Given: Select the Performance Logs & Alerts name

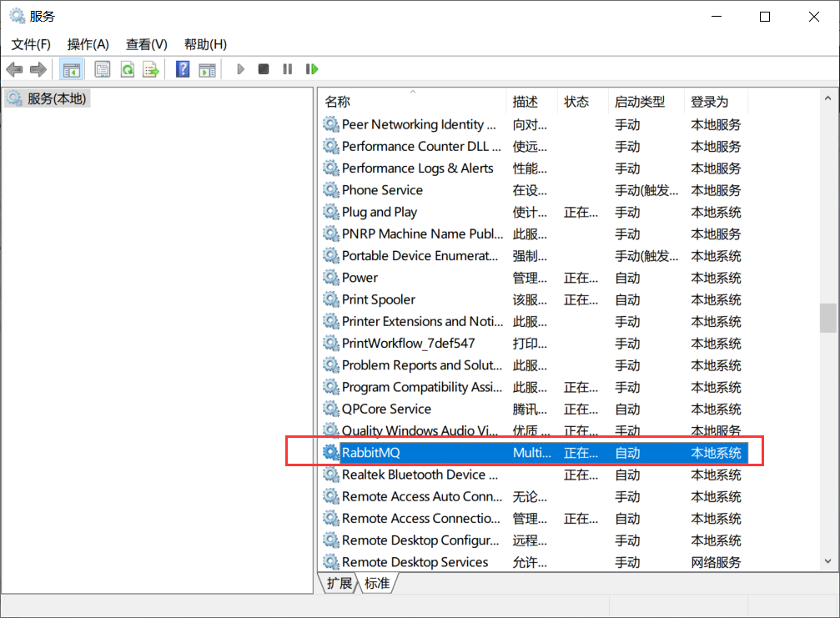Looking at the screenshot, I should pos(417,168).
